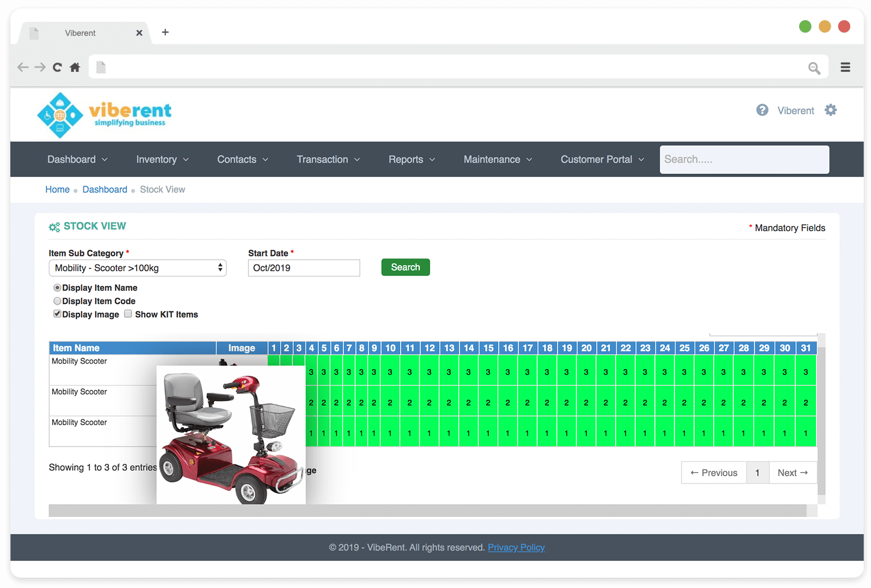Viewport: 871px width, 588px height.
Task: Select Display Item Code radio button
Action: [x=57, y=301]
